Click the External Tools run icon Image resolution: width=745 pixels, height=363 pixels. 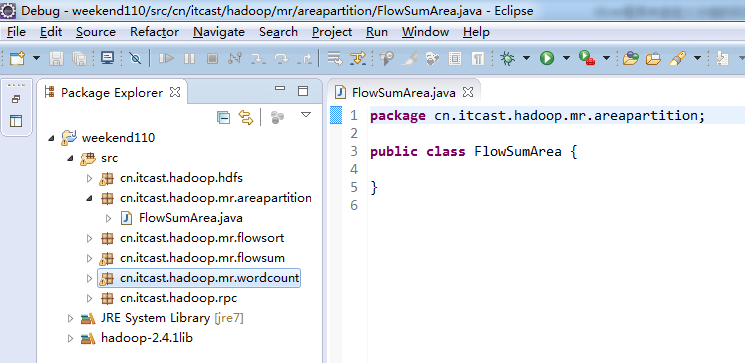coord(587,58)
